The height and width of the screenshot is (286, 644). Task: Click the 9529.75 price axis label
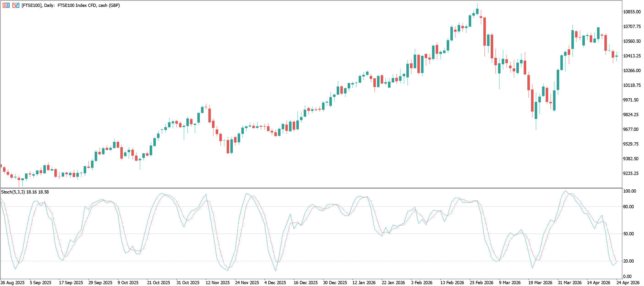click(631, 144)
